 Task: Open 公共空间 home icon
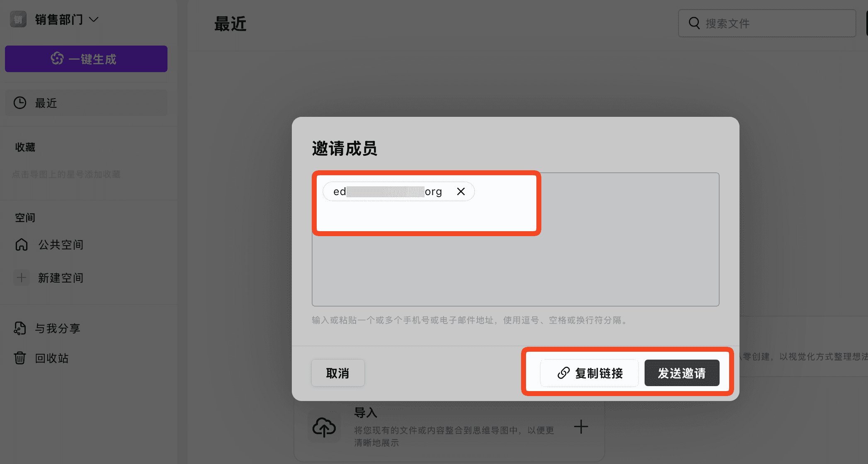[x=22, y=245]
